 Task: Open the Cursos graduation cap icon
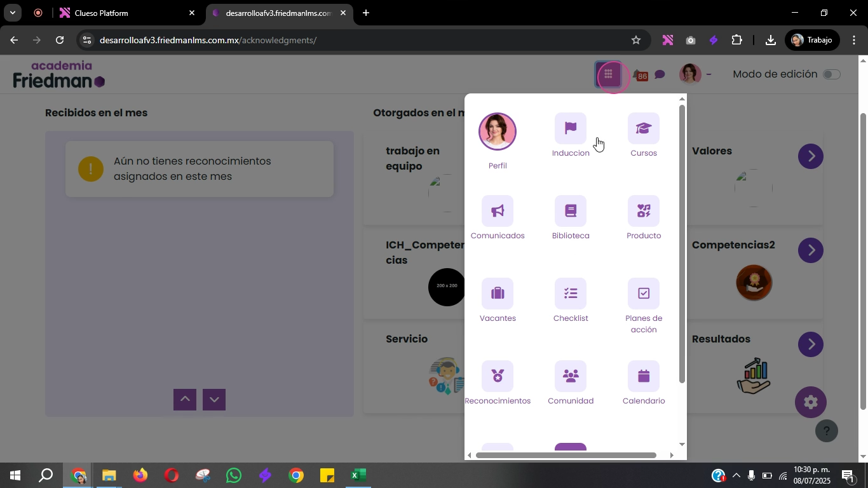pos(643,128)
